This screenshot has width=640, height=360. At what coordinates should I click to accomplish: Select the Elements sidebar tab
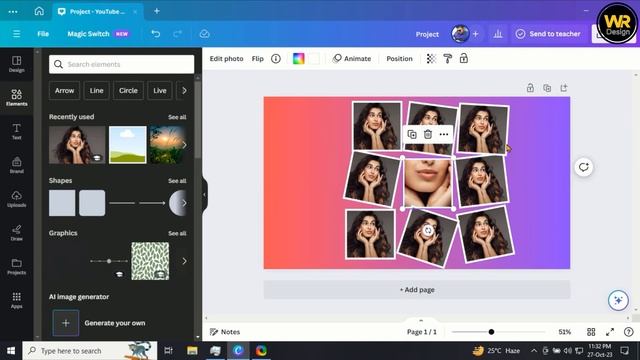pos(16,98)
